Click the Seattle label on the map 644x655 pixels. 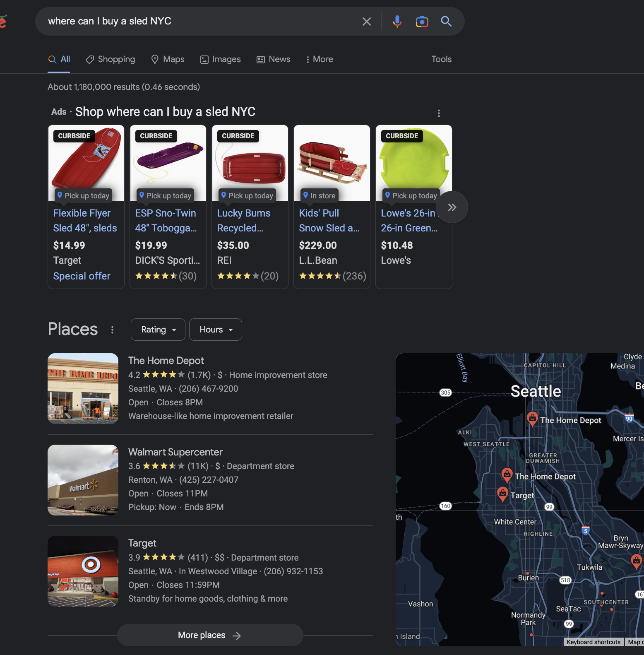536,391
